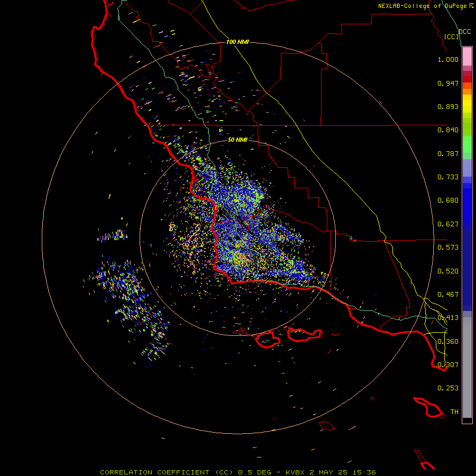Click the 0.627 legend value
The width and height of the screenshot is (476, 476).
pos(448,224)
